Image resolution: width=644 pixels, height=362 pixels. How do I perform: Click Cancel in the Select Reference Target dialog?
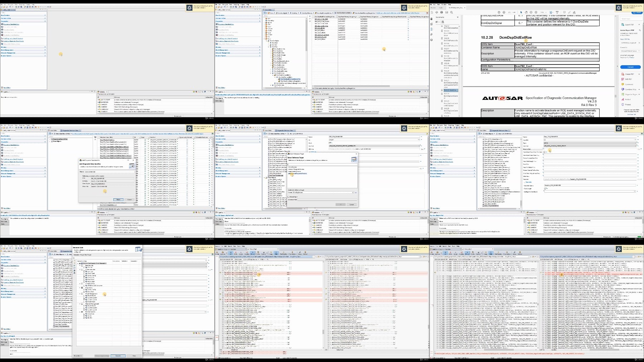[352, 204]
